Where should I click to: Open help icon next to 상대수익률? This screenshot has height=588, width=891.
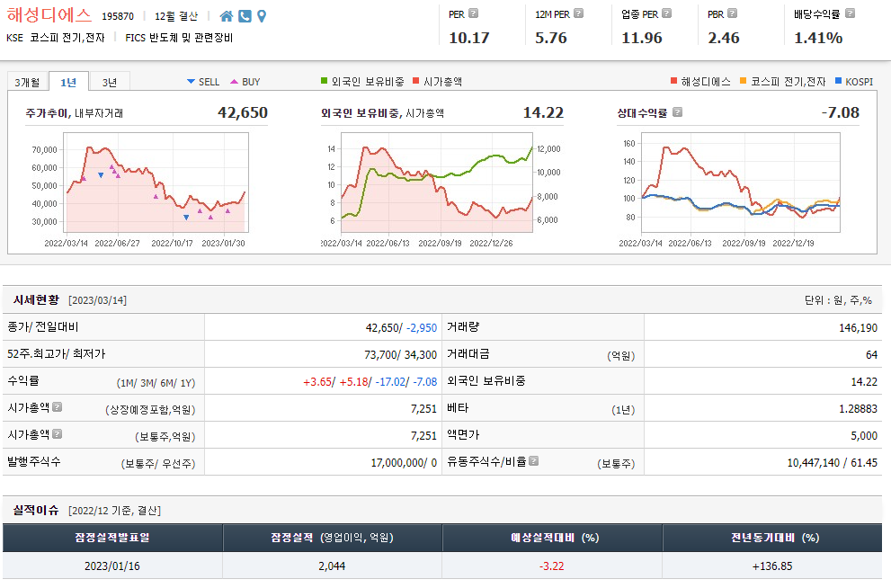click(677, 111)
